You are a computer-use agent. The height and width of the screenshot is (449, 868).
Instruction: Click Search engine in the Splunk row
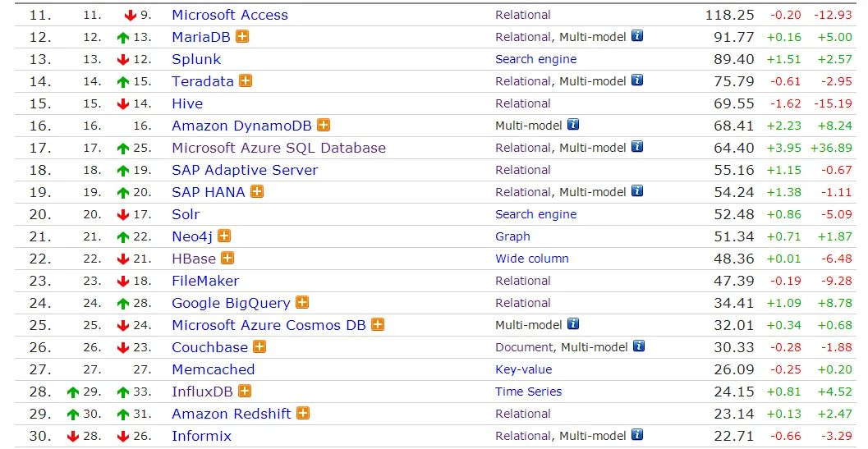click(x=536, y=59)
